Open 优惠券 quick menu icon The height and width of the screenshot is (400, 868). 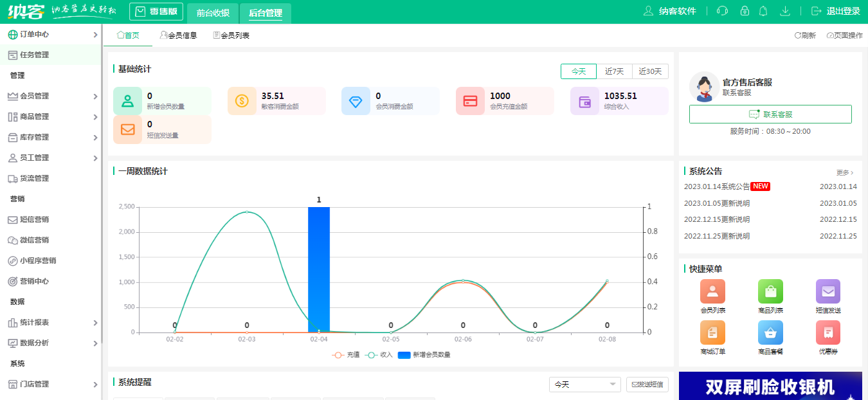[827, 332]
